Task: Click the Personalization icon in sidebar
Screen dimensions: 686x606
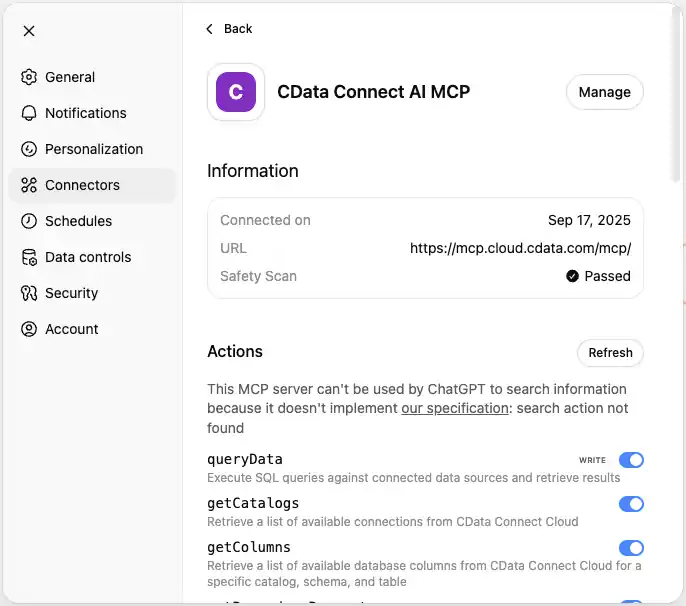Action: click(29, 149)
